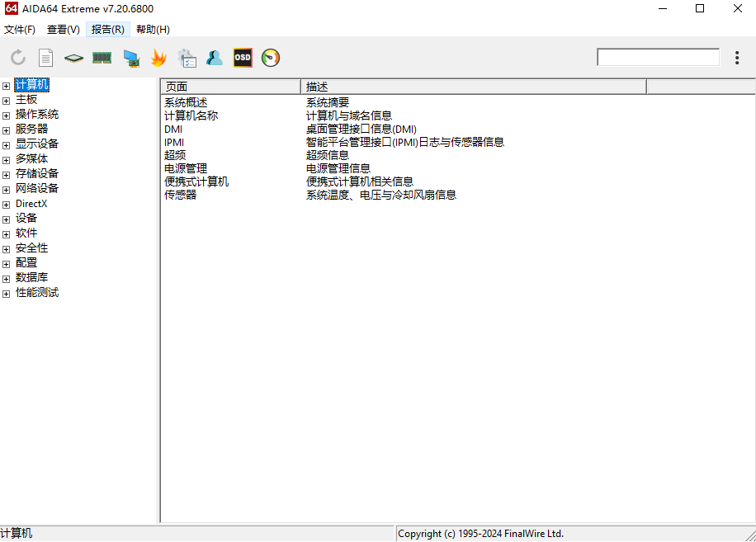Expand the 主板 tree node
Image resolution: width=756 pixels, height=542 pixels.
pos(6,100)
